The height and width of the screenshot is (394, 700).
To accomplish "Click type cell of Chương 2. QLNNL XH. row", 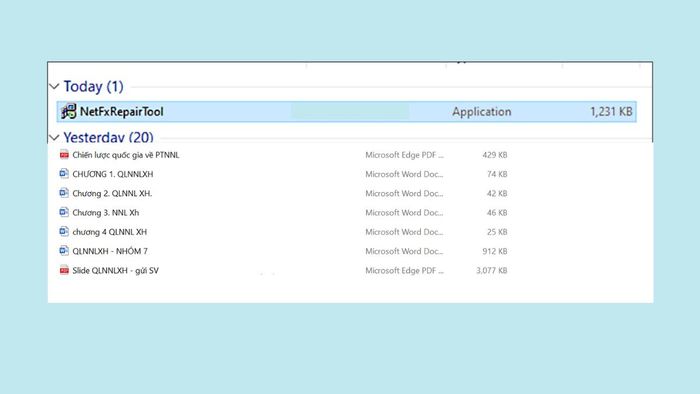I will click(x=404, y=193).
